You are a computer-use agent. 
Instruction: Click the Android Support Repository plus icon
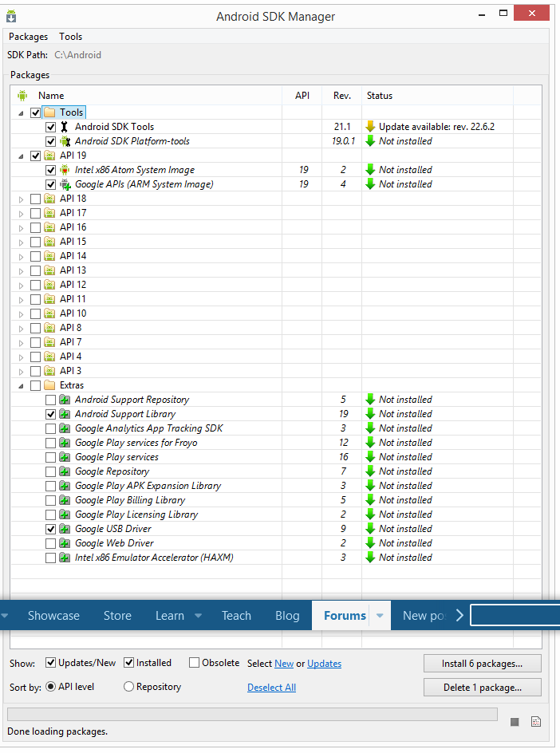[x=65, y=400]
